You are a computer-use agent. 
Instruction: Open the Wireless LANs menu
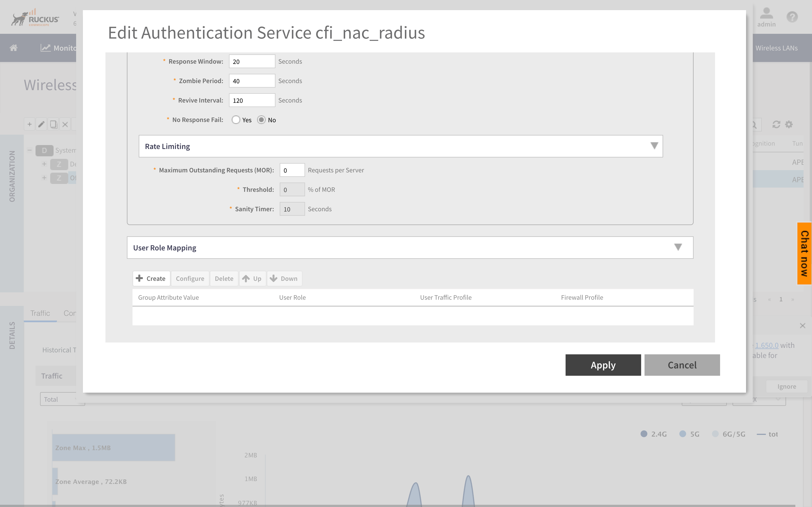coord(776,48)
